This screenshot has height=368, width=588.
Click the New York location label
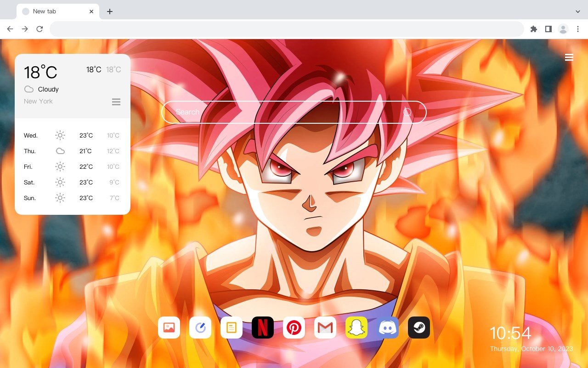pos(38,101)
